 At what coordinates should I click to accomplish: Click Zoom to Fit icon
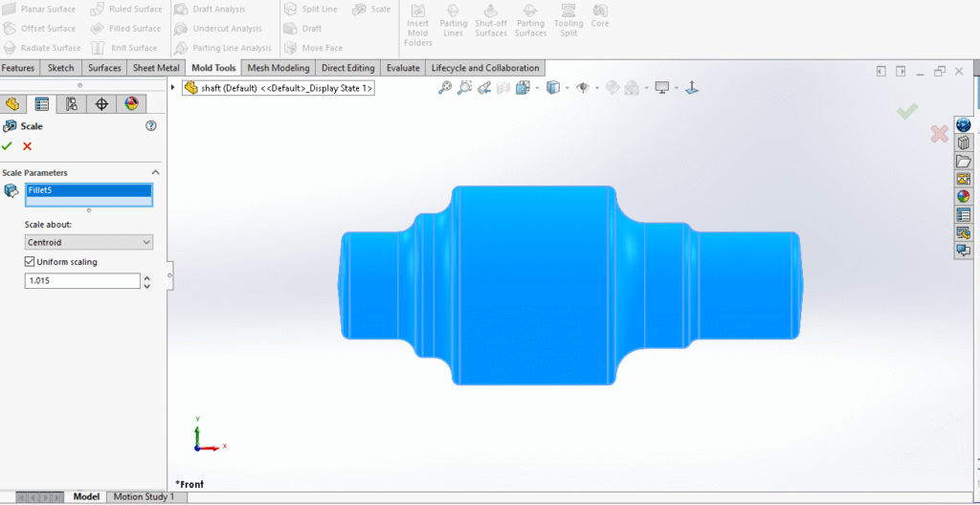445,88
